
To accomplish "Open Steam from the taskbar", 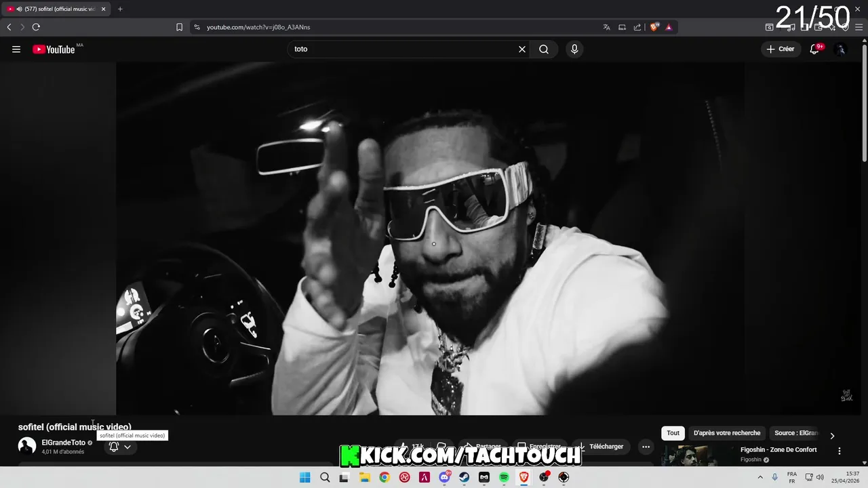I will pos(465,477).
